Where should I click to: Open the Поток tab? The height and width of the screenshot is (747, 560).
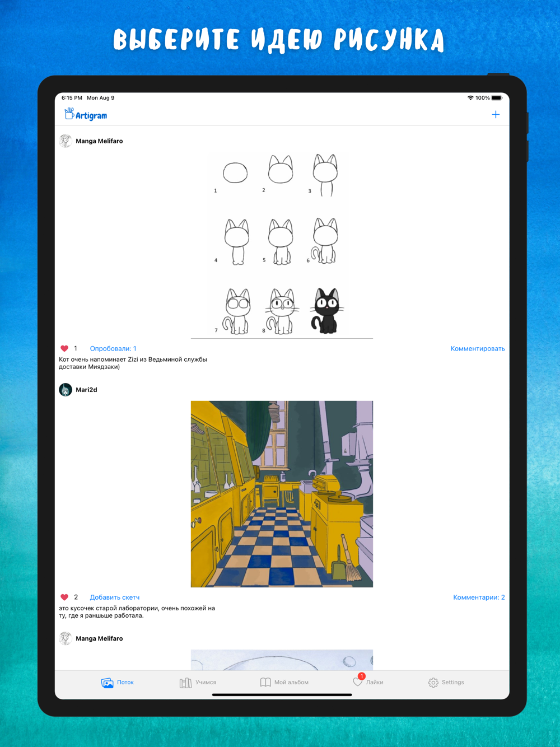pos(118,683)
